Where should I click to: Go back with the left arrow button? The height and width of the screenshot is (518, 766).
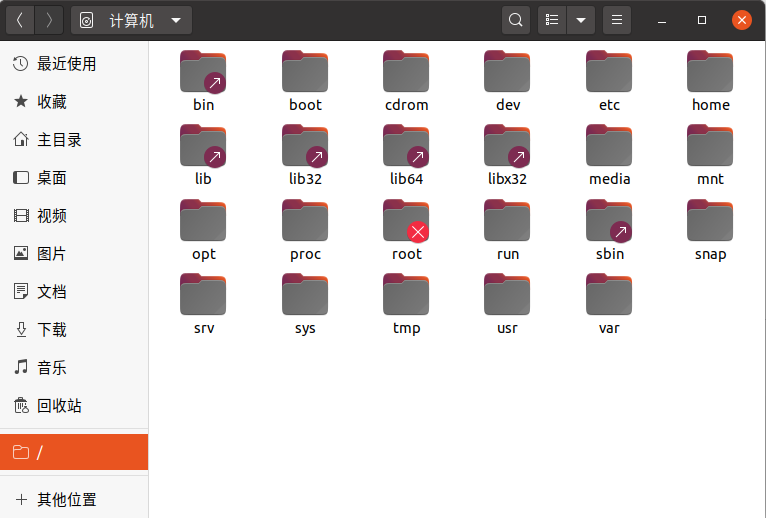[20, 20]
